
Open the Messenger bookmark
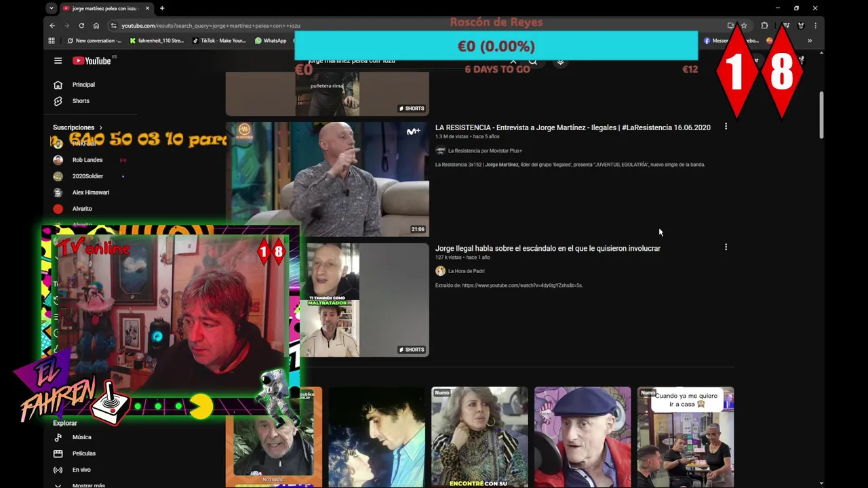pos(730,41)
